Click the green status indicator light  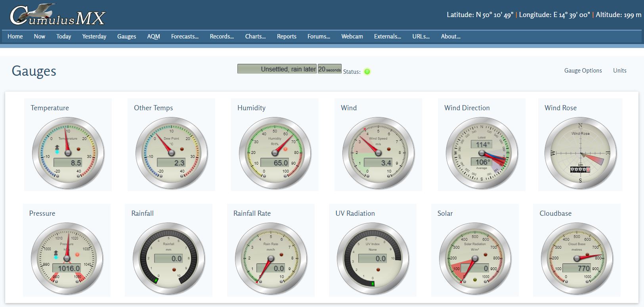[x=367, y=72]
